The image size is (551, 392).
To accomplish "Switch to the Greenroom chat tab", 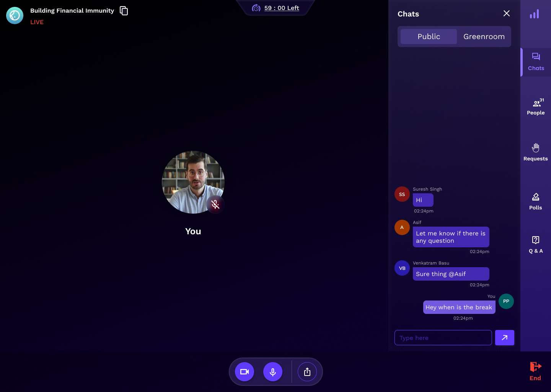I will (x=484, y=36).
